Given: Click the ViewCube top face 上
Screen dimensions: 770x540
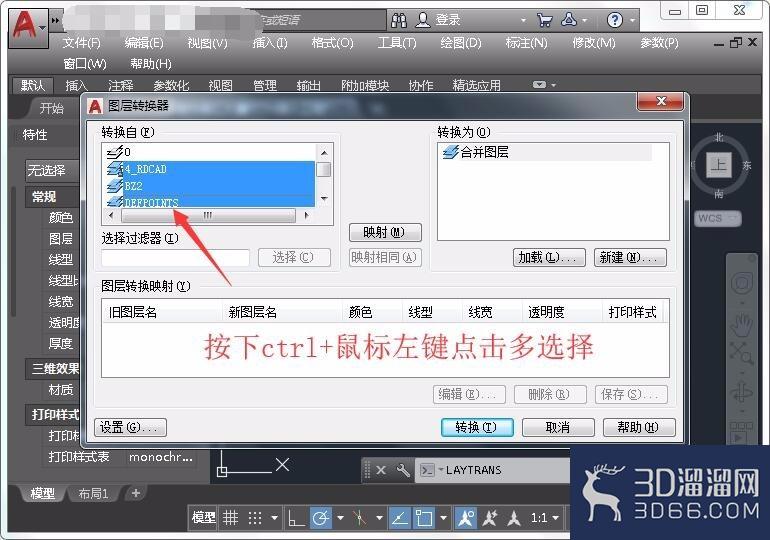Looking at the screenshot, I should pyautogui.click(x=719, y=164).
